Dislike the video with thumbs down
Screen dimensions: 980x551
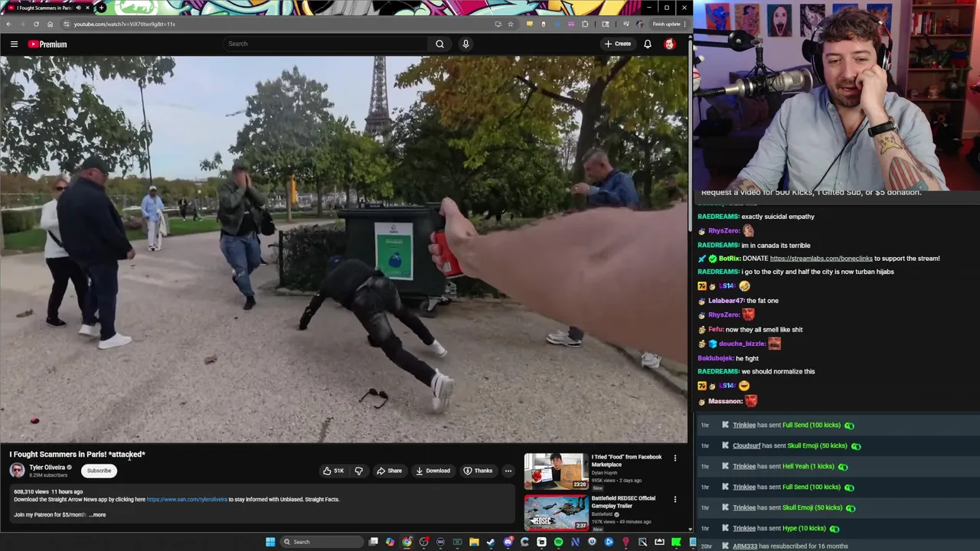(358, 471)
